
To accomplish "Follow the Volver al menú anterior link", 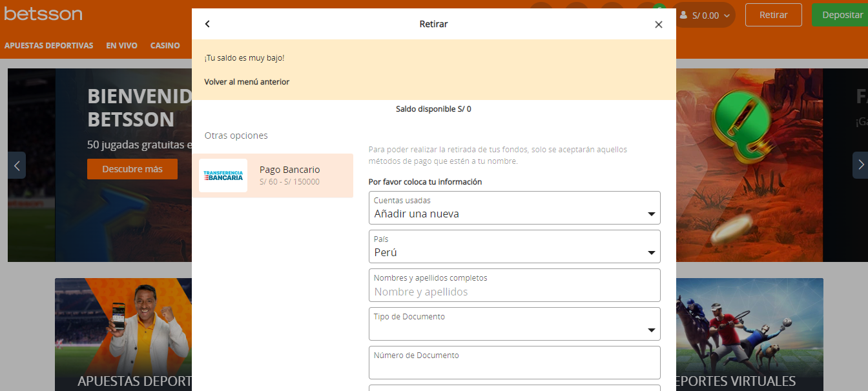I will (245, 82).
